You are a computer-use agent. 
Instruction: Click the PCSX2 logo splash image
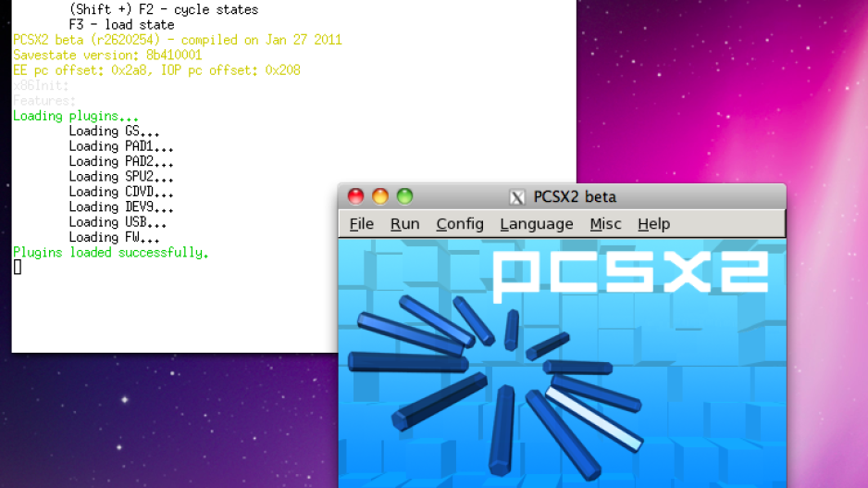point(562,363)
